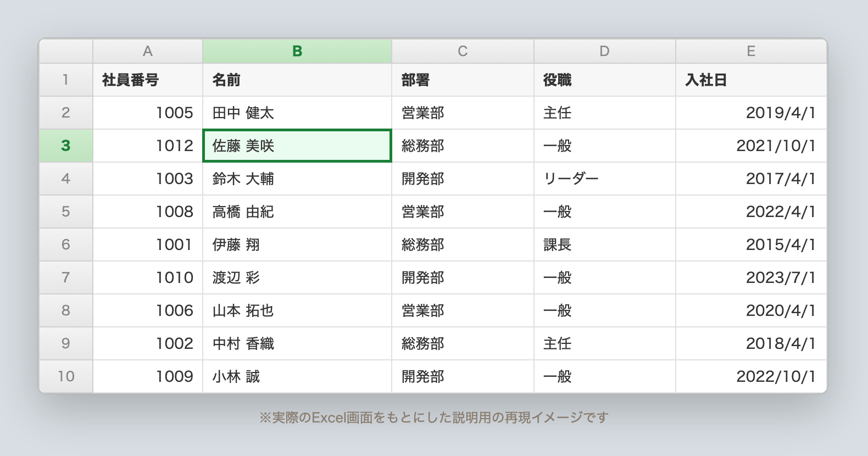Click the 入社日 header cell
The image size is (868, 456).
[x=751, y=80]
